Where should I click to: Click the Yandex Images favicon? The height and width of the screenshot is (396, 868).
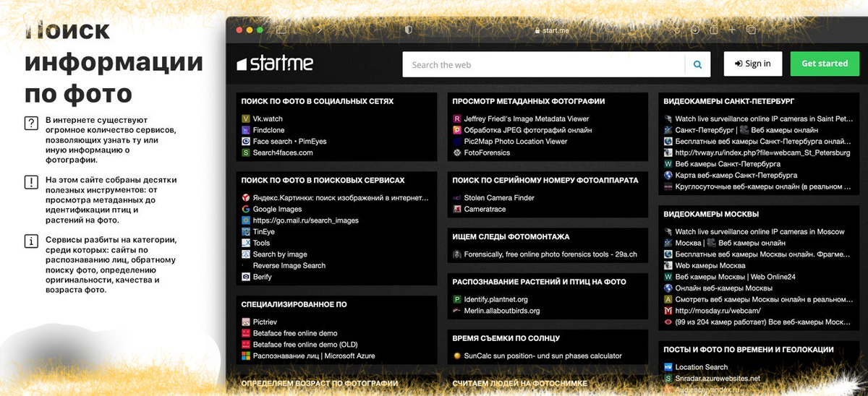(x=246, y=197)
